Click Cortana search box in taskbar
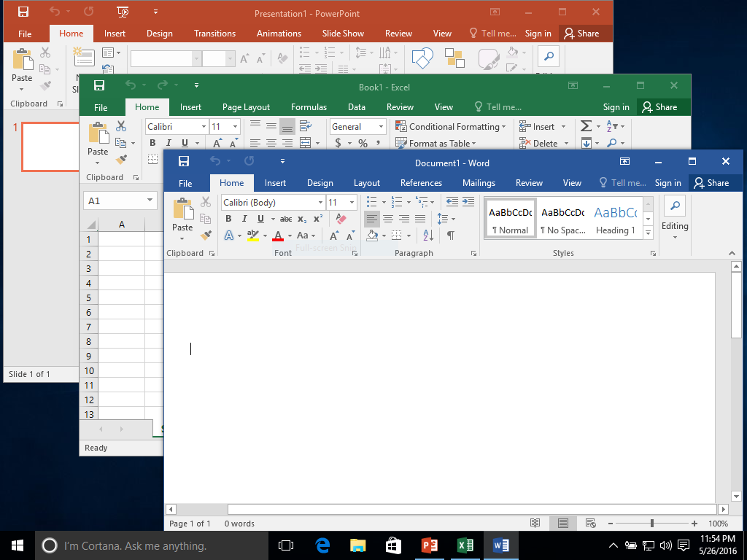This screenshot has height=560, width=747. point(152,545)
